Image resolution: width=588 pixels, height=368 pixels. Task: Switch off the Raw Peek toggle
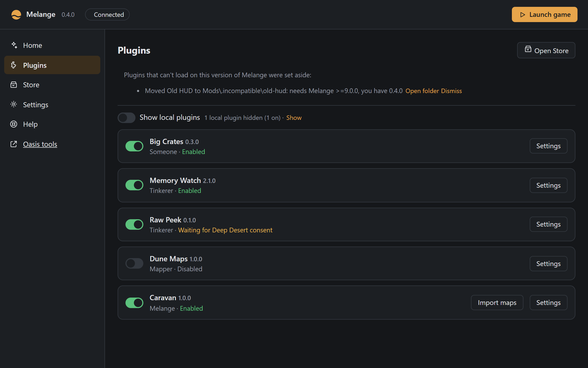(x=134, y=224)
